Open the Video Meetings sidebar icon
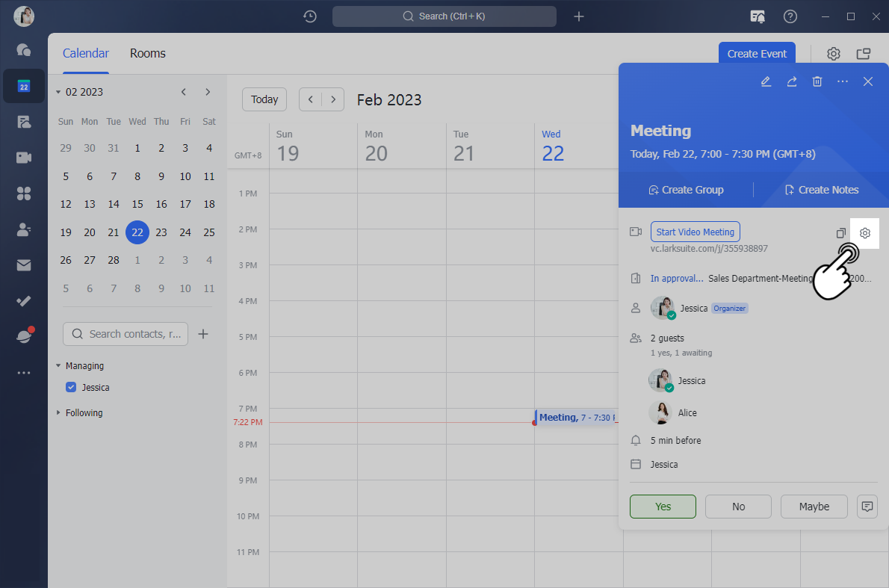 pyautogui.click(x=24, y=158)
